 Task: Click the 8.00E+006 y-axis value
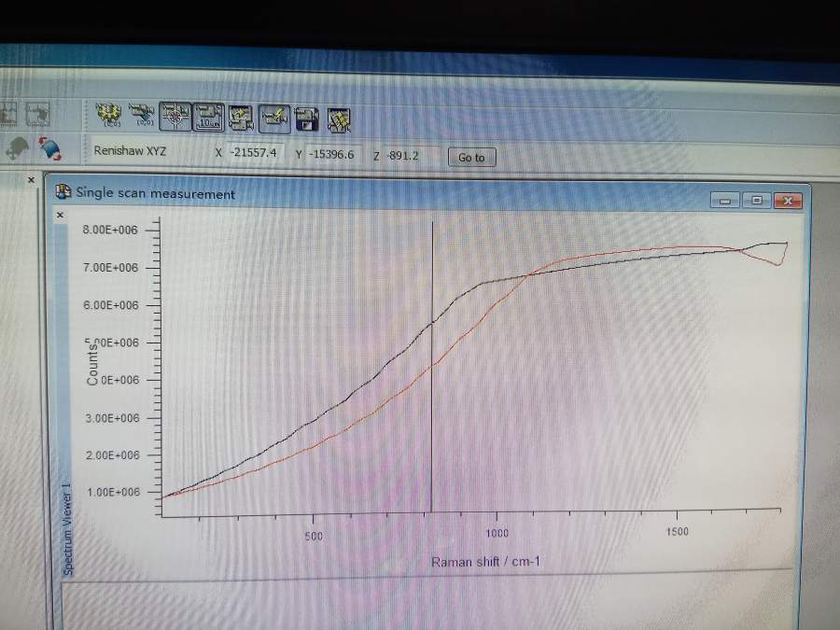pyautogui.click(x=110, y=230)
